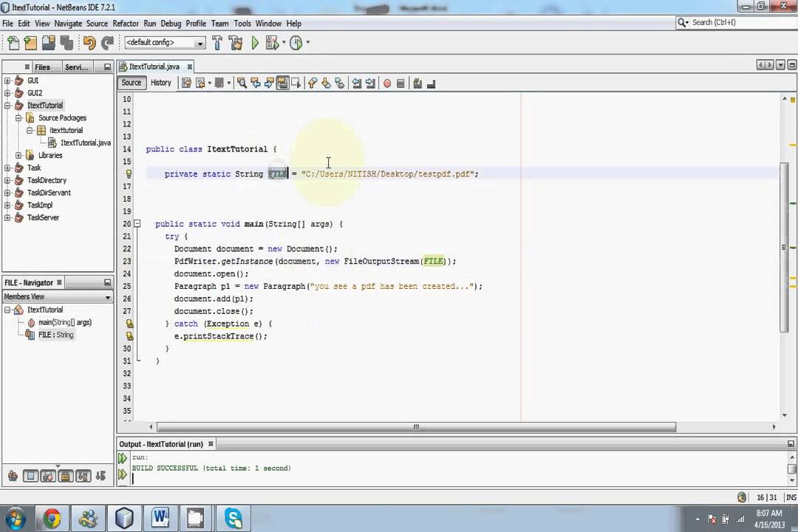Click Next Bookmark down-arrow icon
Screen dimensions: 798x532
(x=327, y=83)
